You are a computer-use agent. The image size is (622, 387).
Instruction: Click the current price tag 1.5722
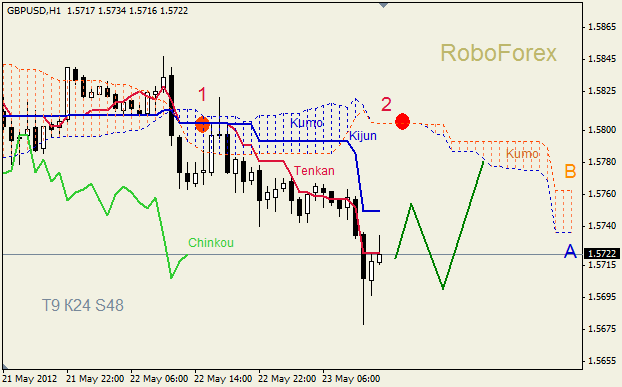(602, 253)
